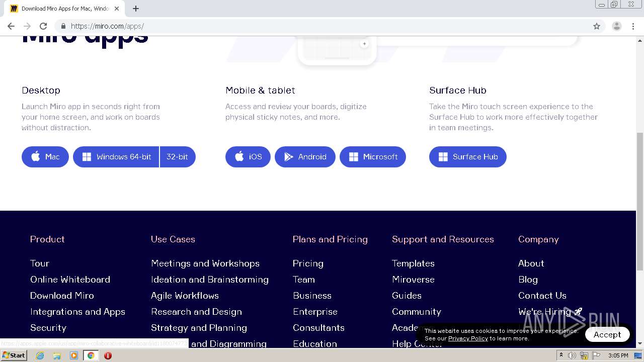
Task: Open the Privacy Policy link
Action: (468, 338)
